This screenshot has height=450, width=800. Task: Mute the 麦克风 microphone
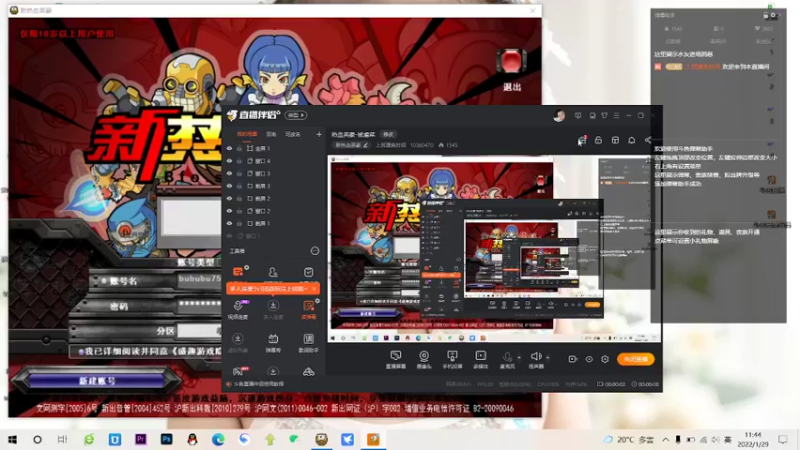(507, 359)
